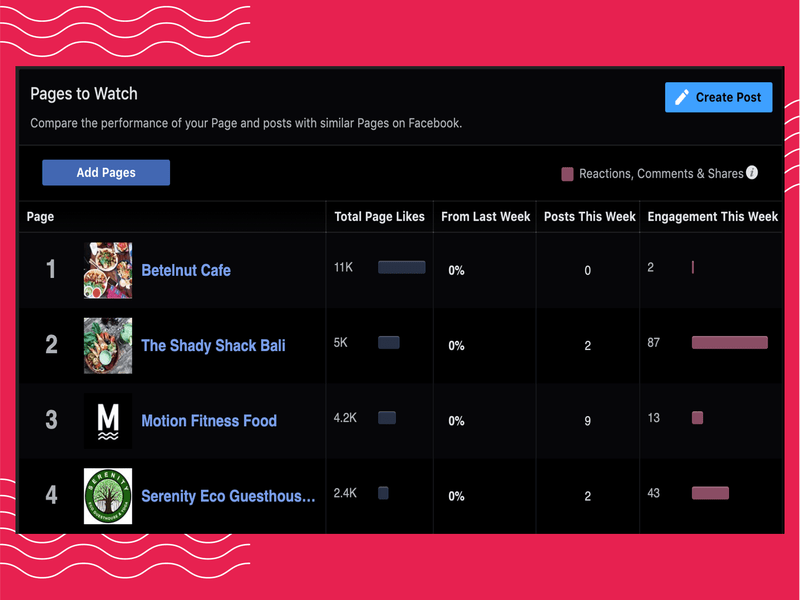
Task: Click rank number 3 beside Motion Fitness
Action: click(x=51, y=419)
